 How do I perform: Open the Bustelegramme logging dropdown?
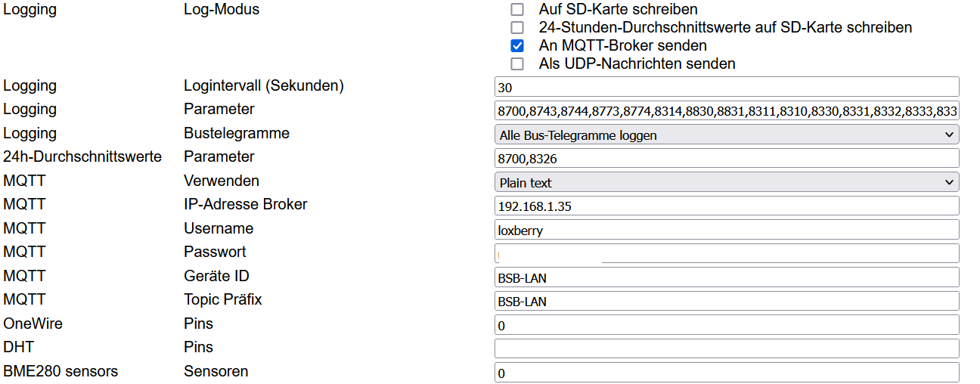point(726,135)
